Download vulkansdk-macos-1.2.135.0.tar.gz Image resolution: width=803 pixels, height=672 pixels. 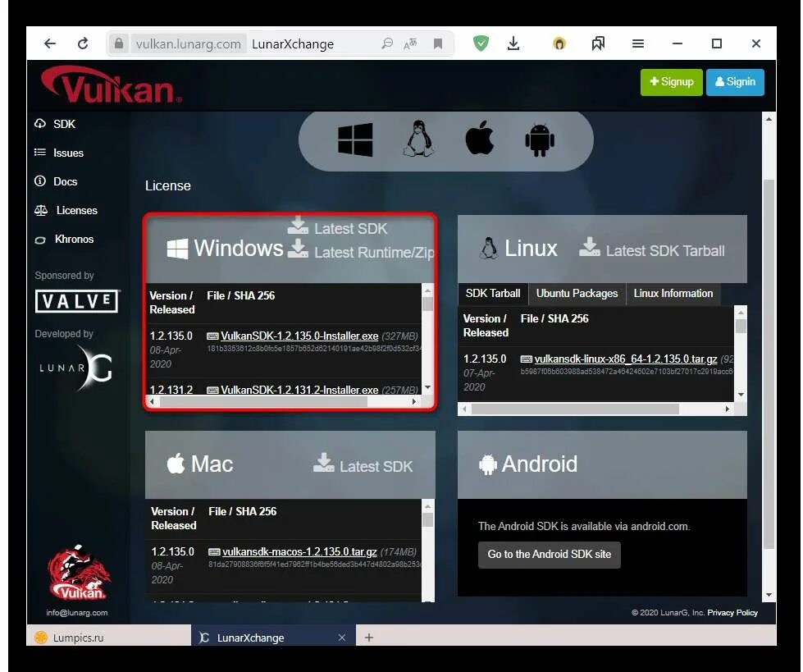click(x=299, y=552)
